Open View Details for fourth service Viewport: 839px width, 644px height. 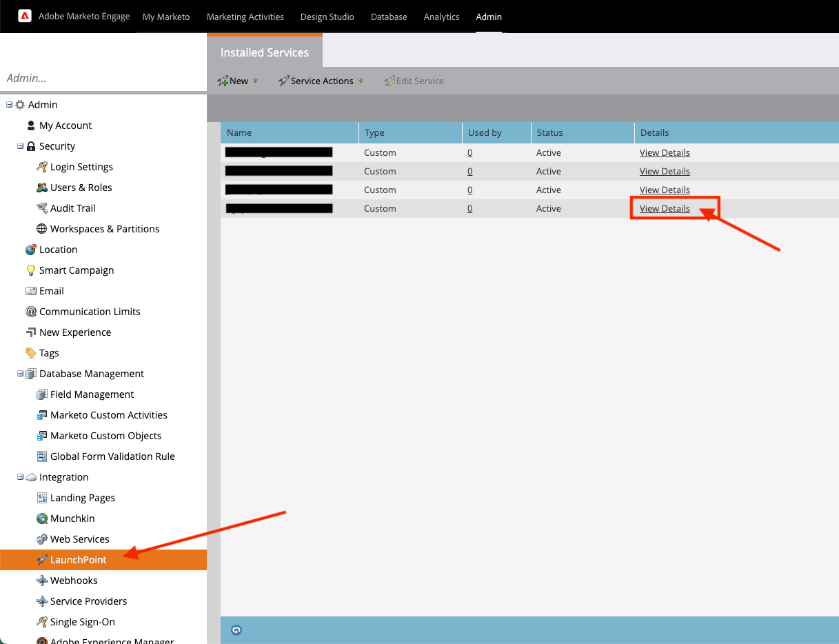(665, 208)
